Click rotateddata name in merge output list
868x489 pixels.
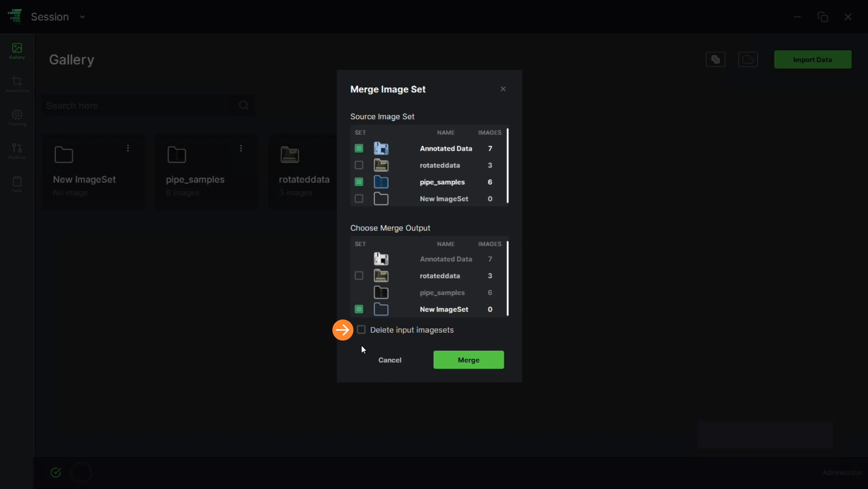coord(440,276)
